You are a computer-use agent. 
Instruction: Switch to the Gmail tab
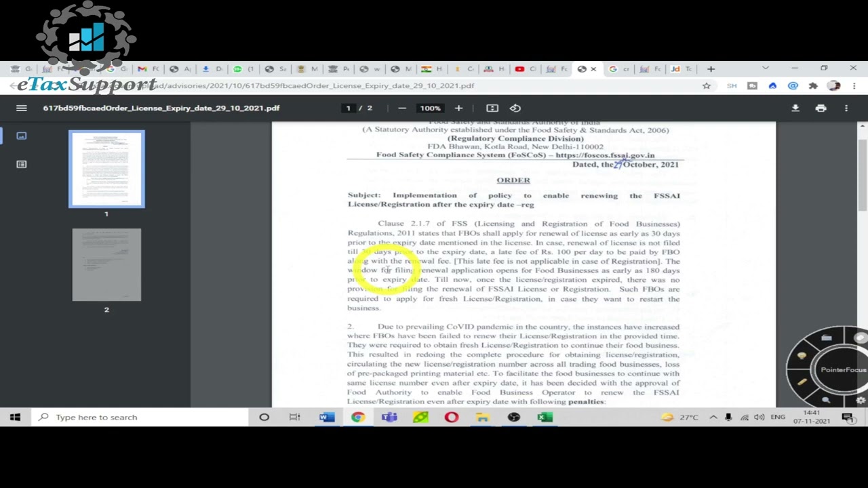pyautogui.click(x=147, y=68)
